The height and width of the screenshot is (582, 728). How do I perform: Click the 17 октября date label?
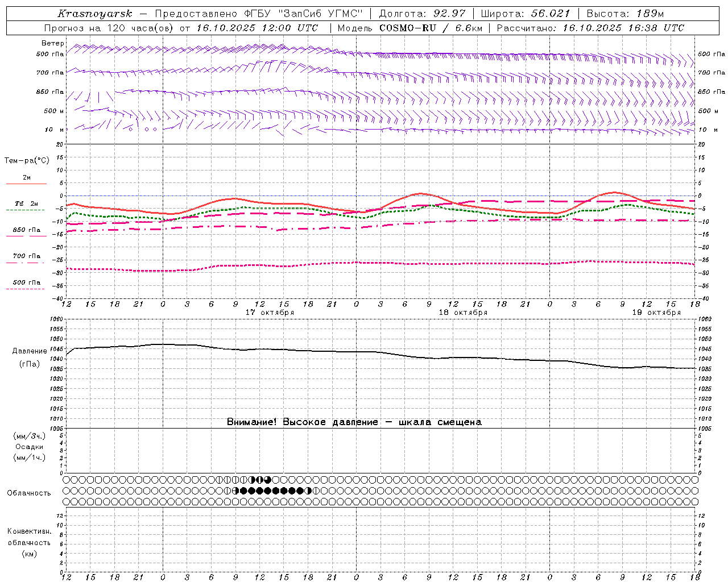(270, 313)
